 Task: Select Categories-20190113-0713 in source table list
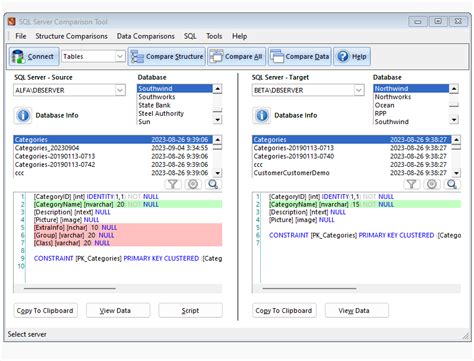pos(113,156)
